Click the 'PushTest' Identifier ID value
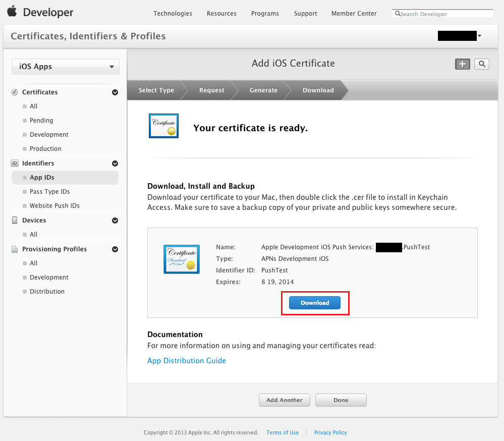 (274, 270)
